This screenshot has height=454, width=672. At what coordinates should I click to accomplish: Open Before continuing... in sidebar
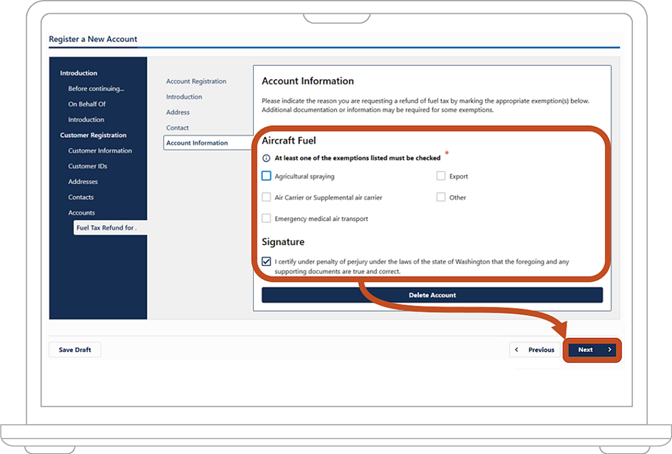pyautogui.click(x=96, y=89)
